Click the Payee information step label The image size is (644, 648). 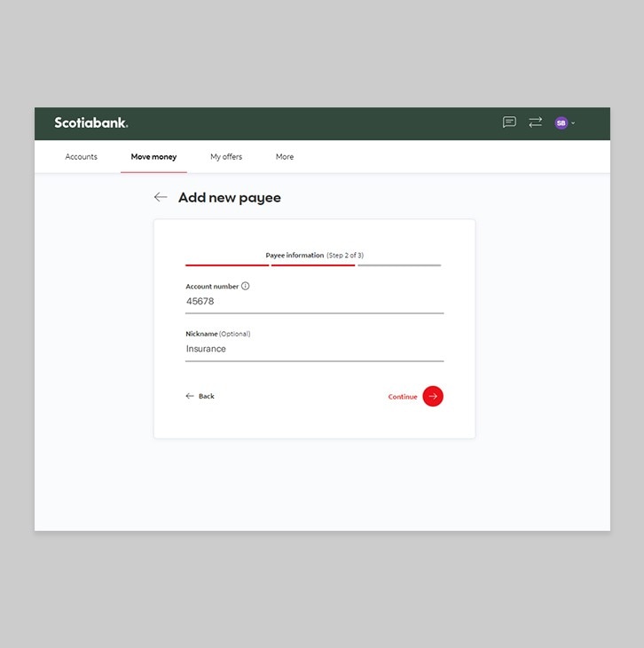coord(295,255)
